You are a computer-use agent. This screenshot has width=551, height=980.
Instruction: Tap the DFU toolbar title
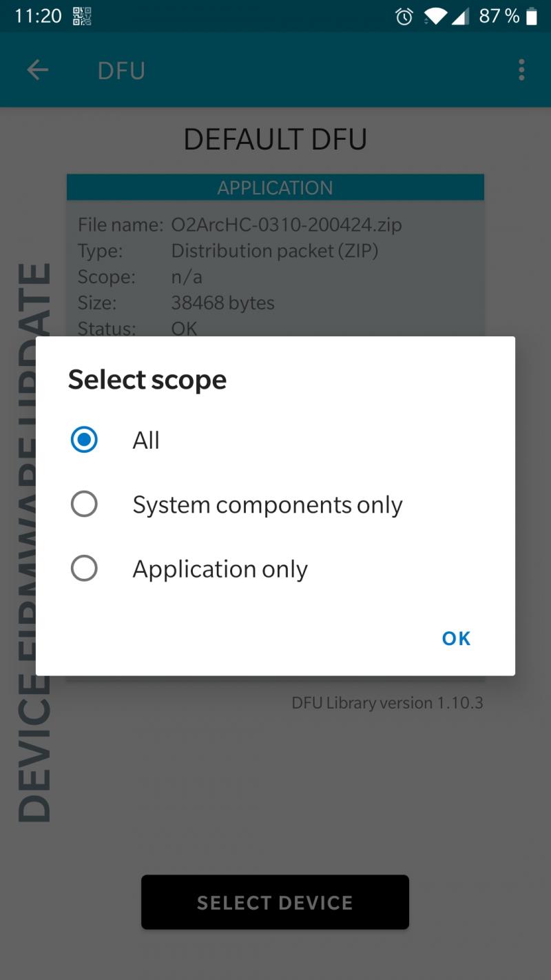121,70
